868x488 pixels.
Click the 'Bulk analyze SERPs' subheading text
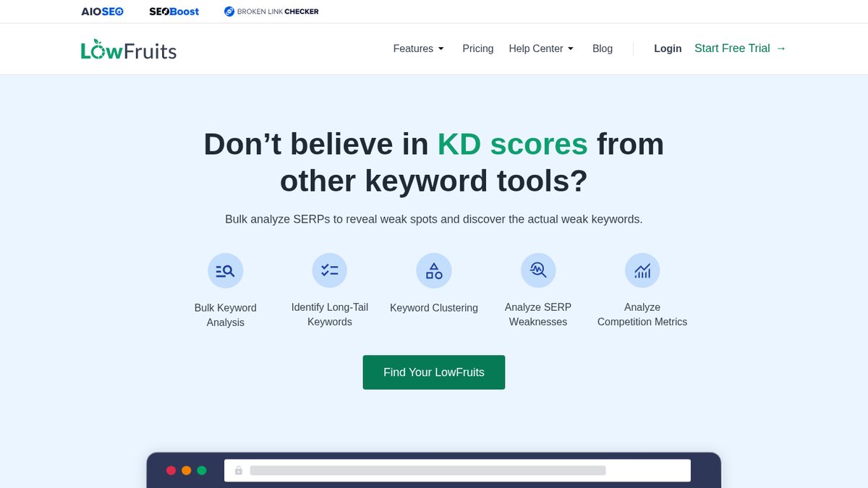pos(434,219)
